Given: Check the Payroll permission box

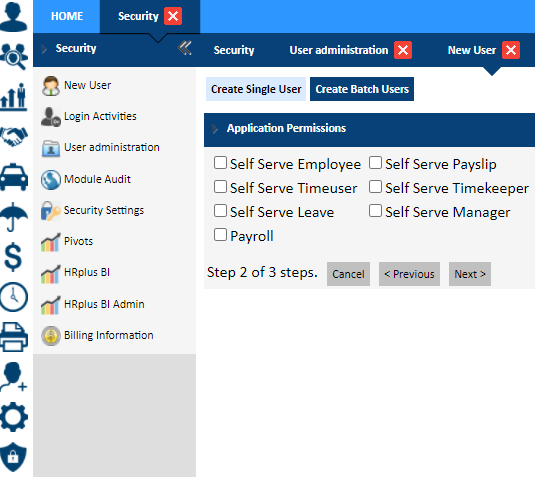Looking at the screenshot, I should [220, 235].
